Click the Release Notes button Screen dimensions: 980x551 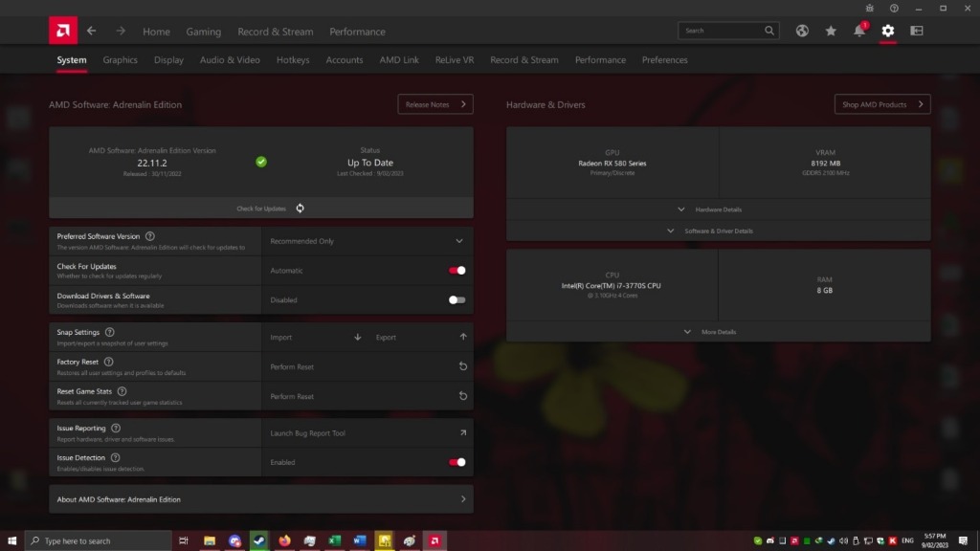(435, 104)
